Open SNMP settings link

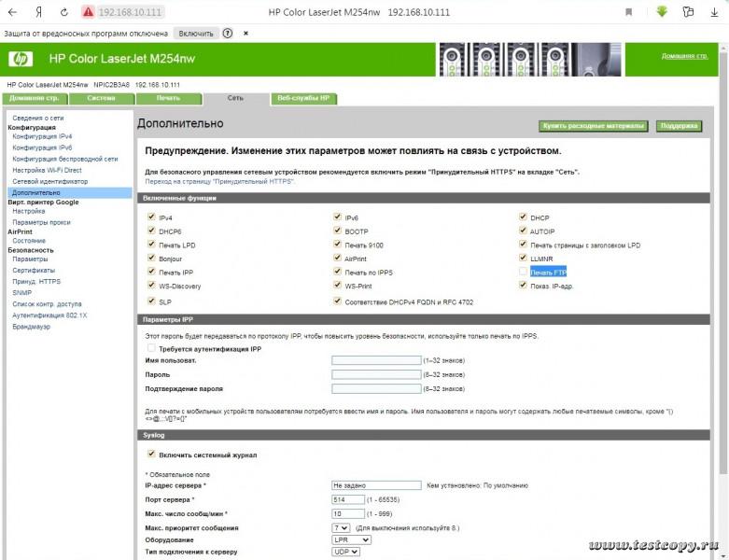coord(21,293)
